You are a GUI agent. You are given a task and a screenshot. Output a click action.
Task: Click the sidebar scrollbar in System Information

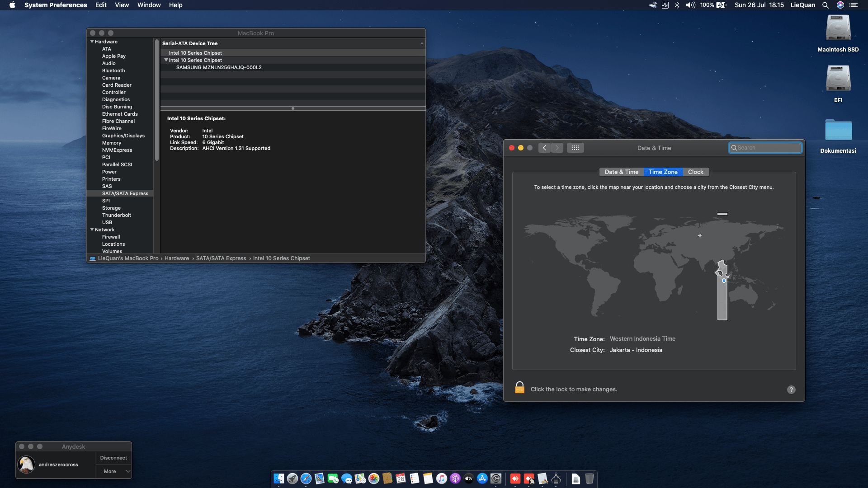[156, 100]
